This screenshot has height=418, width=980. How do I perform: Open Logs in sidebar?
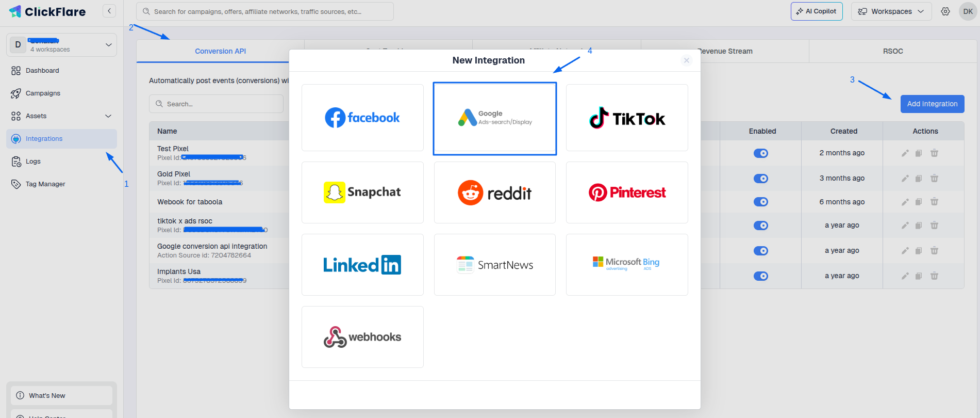coord(61,162)
